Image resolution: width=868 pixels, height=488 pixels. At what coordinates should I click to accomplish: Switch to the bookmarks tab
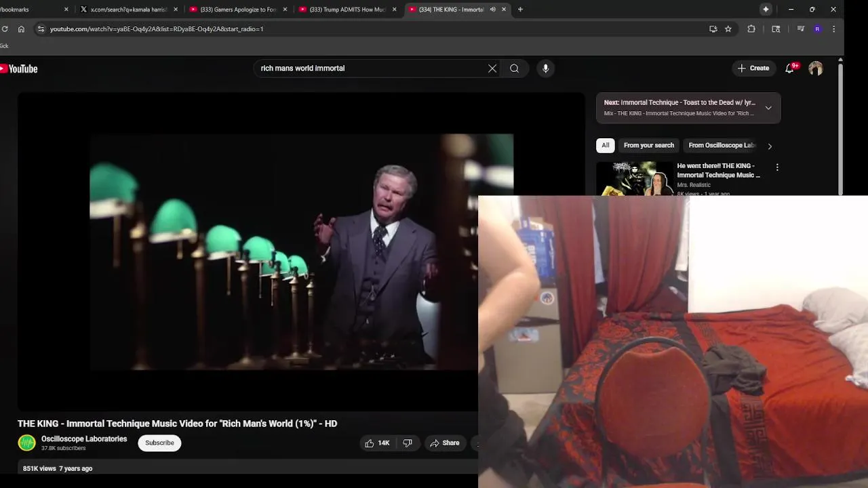tap(33, 9)
